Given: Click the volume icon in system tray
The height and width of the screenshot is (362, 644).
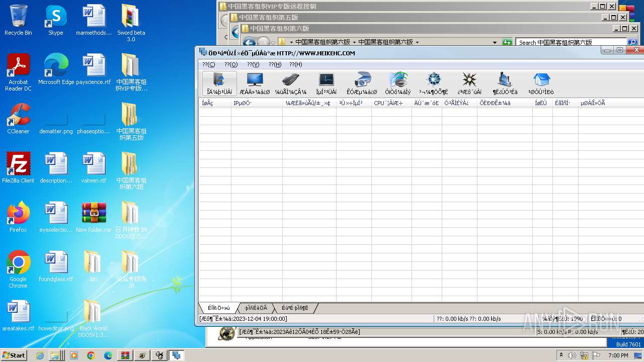Looking at the screenshot, I should click(x=572, y=355).
